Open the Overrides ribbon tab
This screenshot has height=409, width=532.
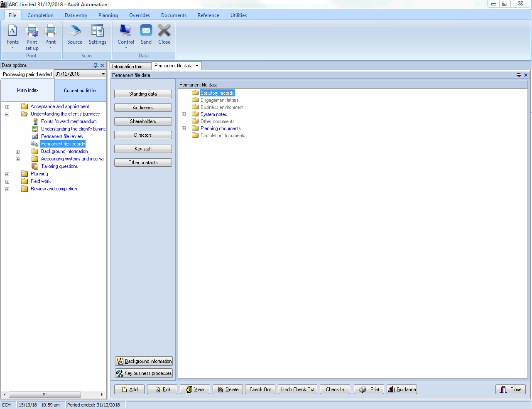[x=140, y=15]
